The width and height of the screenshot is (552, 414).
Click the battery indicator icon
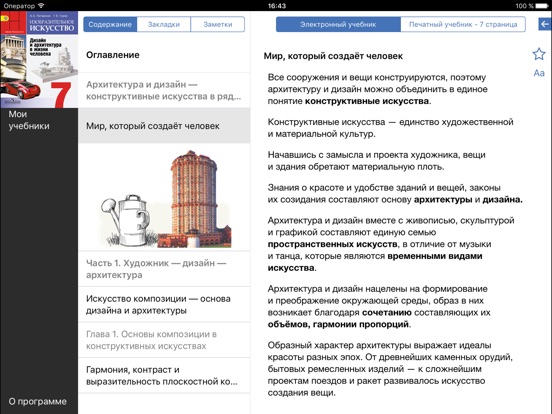[542, 6]
